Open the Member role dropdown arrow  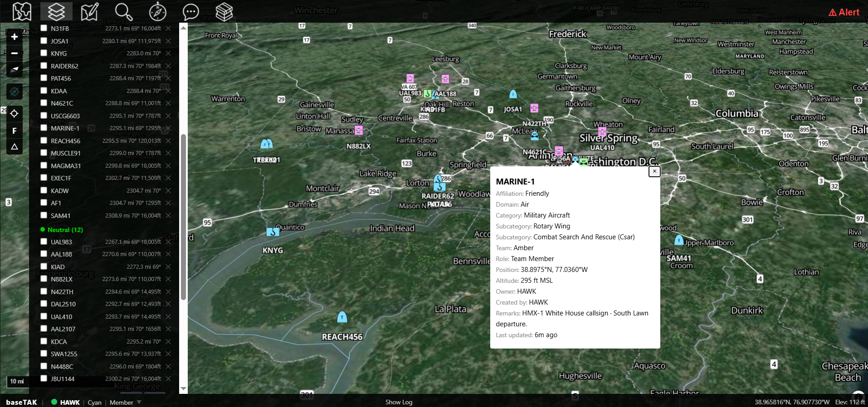(x=139, y=402)
